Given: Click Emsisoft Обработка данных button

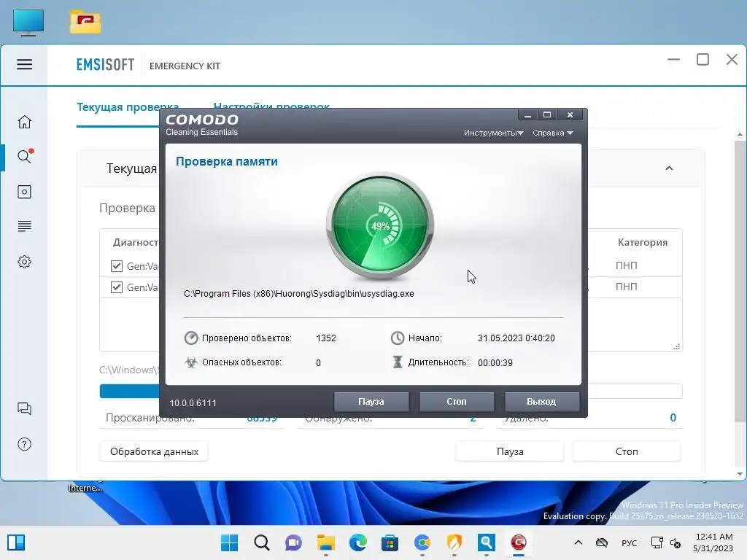Looking at the screenshot, I should click(x=154, y=451).
